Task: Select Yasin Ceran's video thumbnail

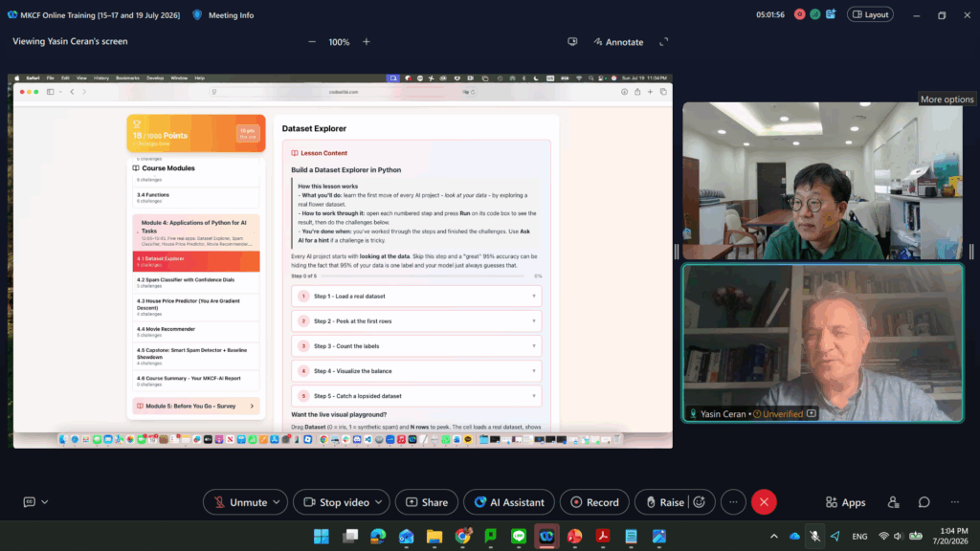Action: 822,343
